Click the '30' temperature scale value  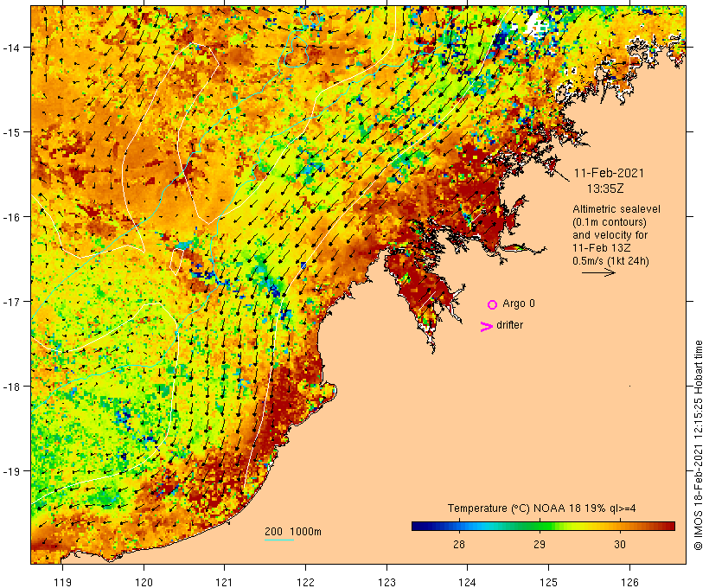(620, 545)
